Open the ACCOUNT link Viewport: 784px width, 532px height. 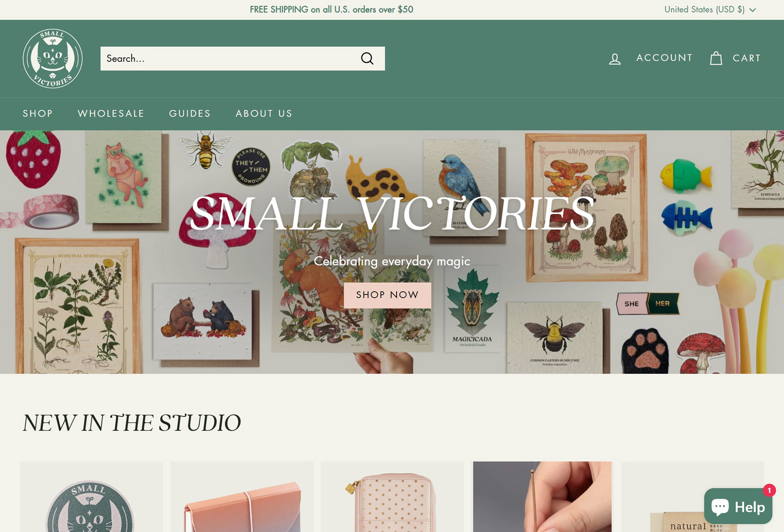pyautogui.click(x=664, y=58)
